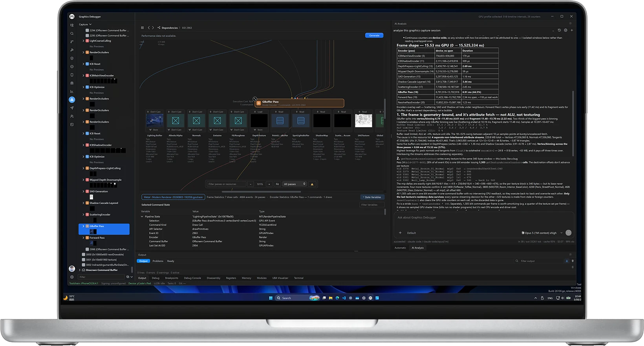The width and height of the screenshot is (644, 346).
Task: Click the Fit zoom button
Action: pyautogui.click(x=277, y=184)
